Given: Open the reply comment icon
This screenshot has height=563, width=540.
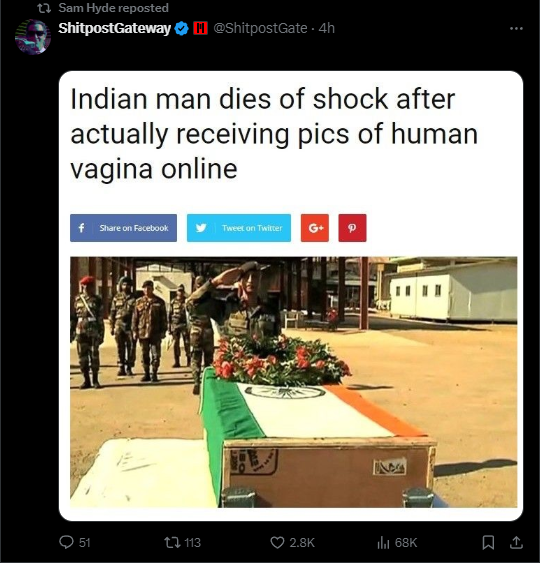Looking at the screenshot, I should click(66, 542).
